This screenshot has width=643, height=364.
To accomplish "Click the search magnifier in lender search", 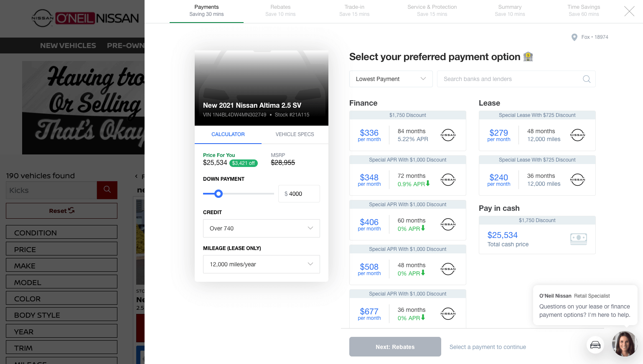I will (587, 79).
